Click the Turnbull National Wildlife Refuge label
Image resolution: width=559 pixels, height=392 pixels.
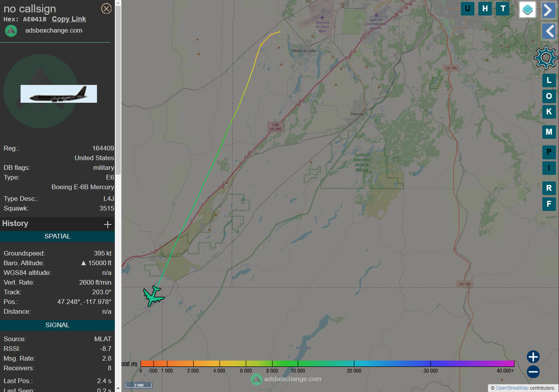[x=362, y=162]
